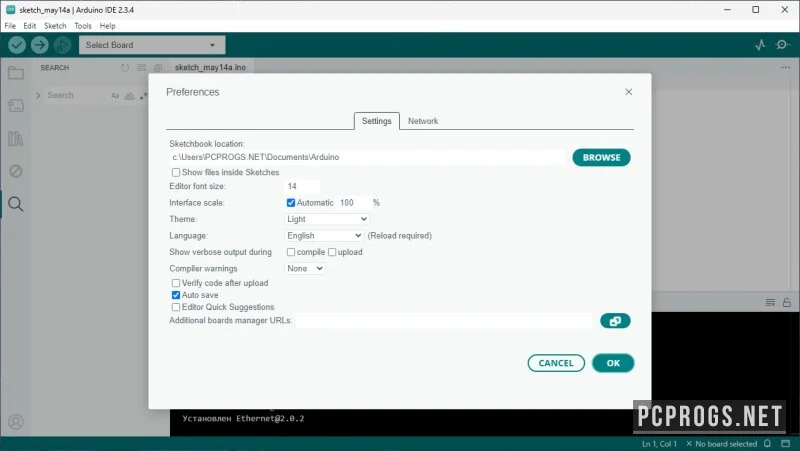Collapse all search results icon
The image size is (800, 451).
click(x=158, y=67)
